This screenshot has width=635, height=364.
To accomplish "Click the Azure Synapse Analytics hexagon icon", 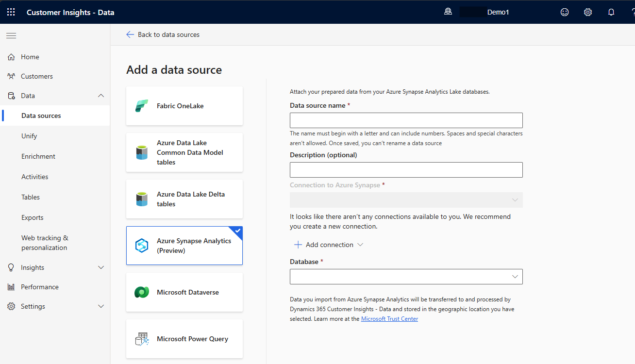I will coord(142,246).
